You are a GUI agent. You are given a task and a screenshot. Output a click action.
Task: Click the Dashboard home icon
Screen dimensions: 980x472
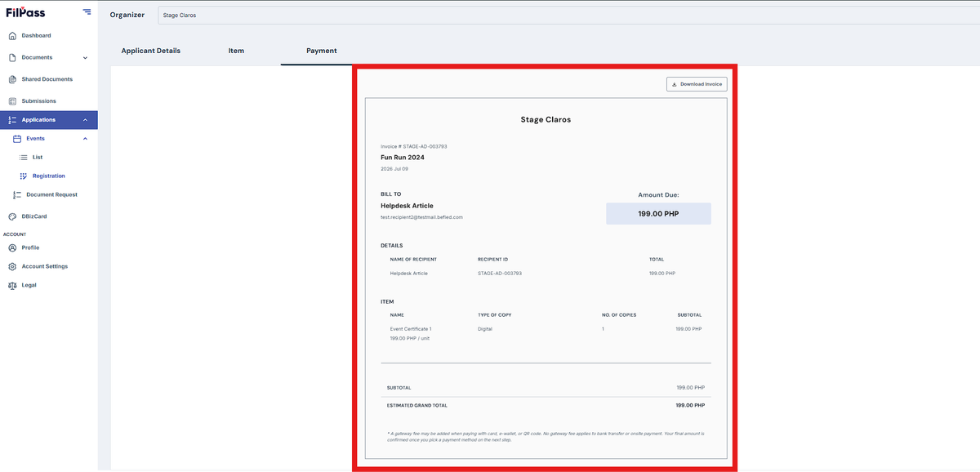tap(12, 36)
